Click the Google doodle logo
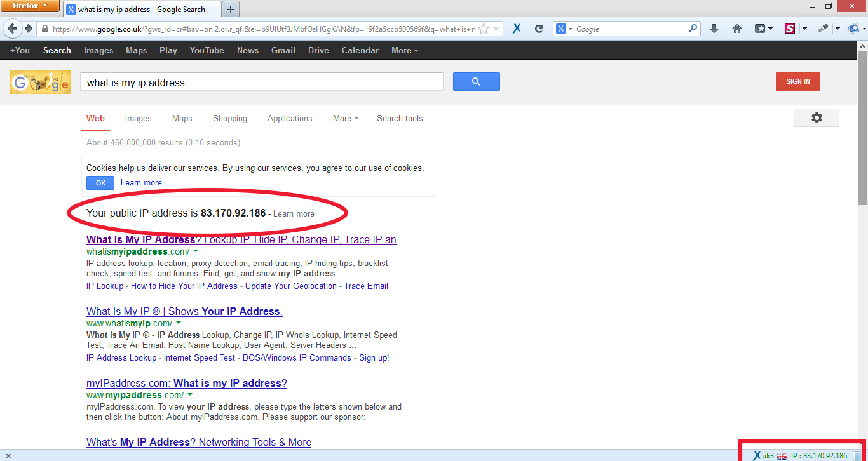This screenshot has width=868, height=461. (x=40, y=83)
